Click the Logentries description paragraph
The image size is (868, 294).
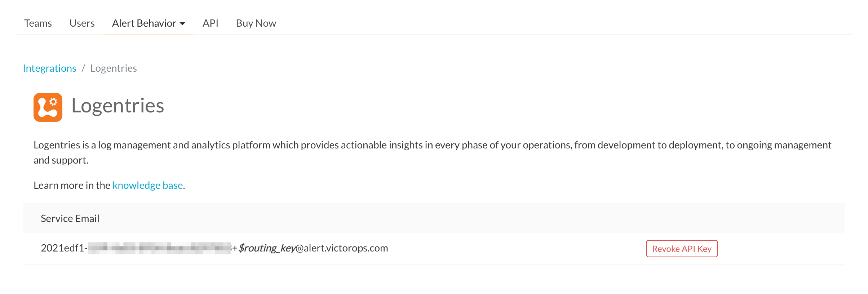(x=433, y=152)
